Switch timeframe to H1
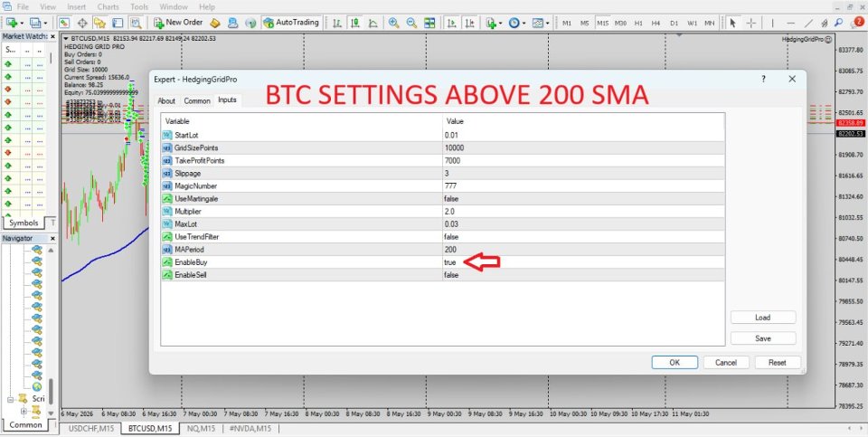Viewport: 868px width, 437px height. click(638, 23)
